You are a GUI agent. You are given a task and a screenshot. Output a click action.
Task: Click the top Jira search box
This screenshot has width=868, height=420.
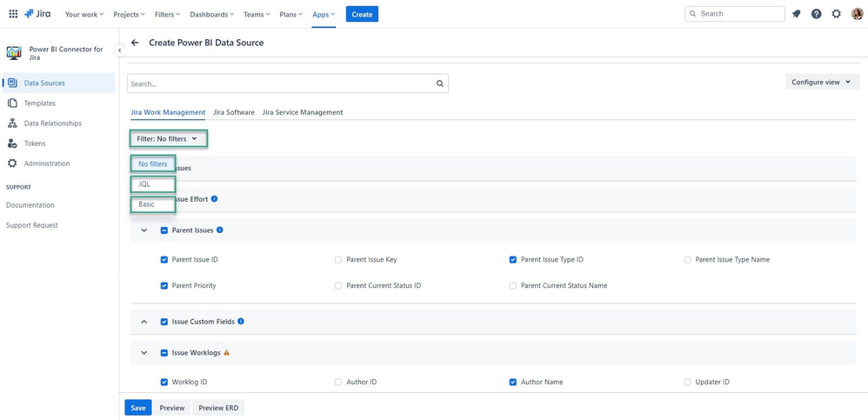[735, 14]
